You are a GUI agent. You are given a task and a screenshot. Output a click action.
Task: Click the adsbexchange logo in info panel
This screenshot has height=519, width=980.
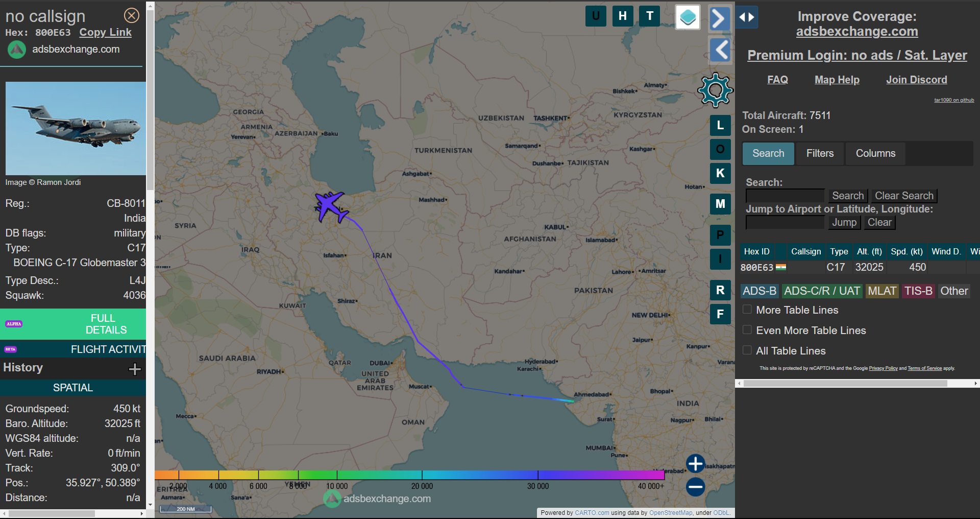pyautogui.click(x=17, y=50)
